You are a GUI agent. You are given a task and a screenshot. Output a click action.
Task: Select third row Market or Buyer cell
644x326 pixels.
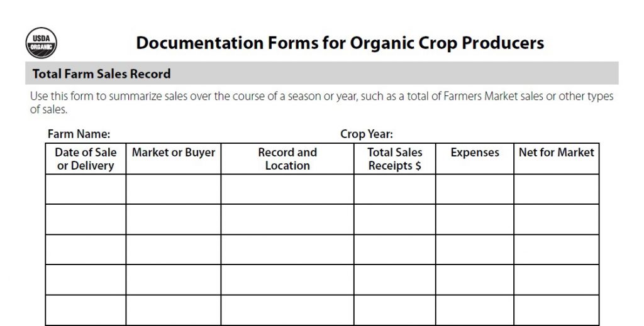[173, 249]
